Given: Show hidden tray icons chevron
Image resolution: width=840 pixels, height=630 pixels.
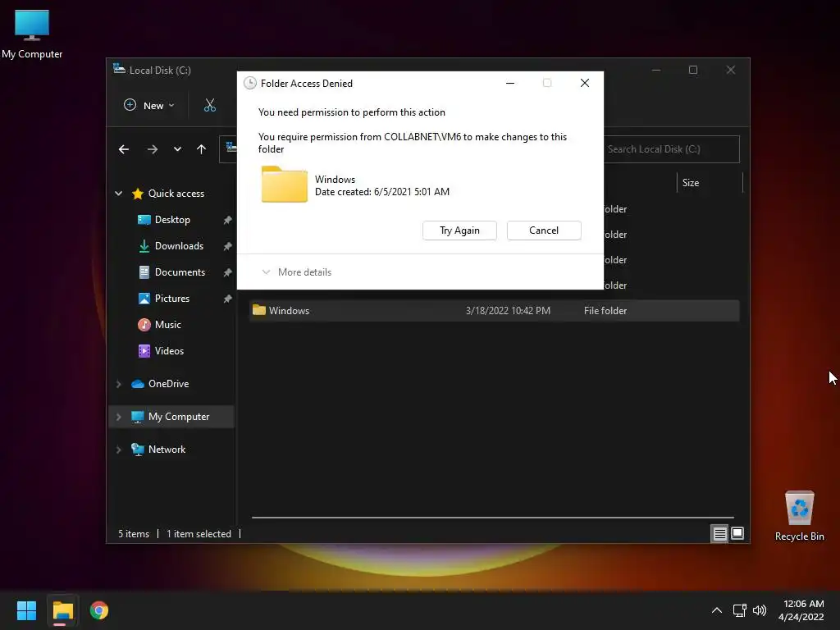Looking at the screenshot, I should [x=717, y=610].
